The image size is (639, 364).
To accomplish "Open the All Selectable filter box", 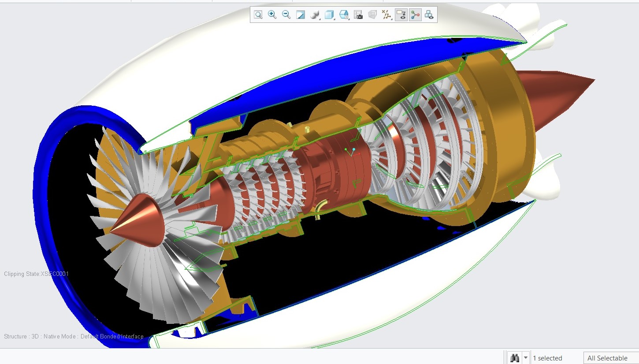I will [611, 358].
